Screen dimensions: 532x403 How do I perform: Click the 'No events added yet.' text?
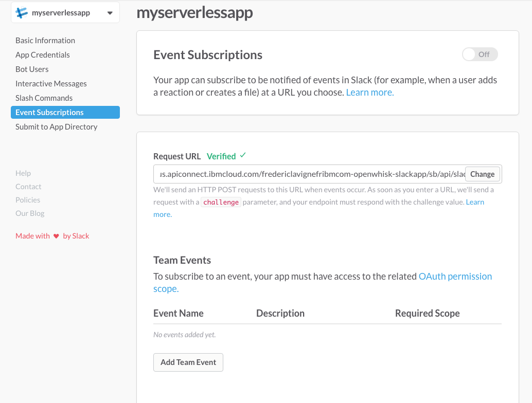[x=185, y=335]
